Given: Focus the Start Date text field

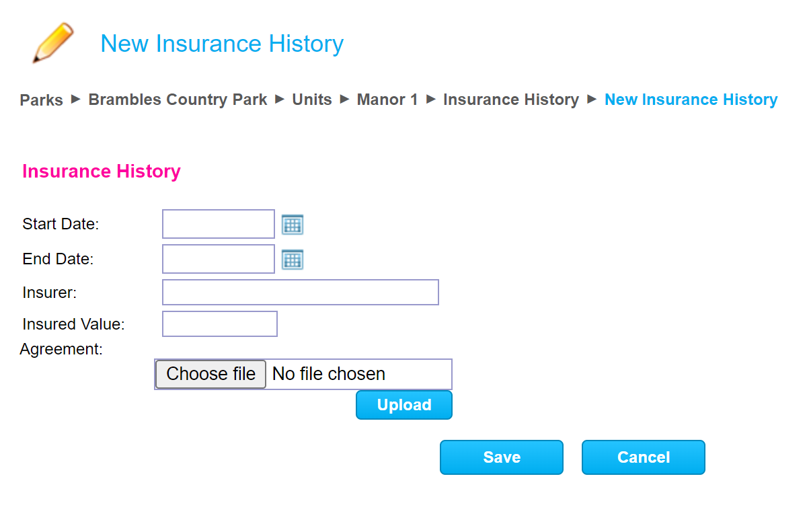Looking at the screenshot, I should 219,224.
